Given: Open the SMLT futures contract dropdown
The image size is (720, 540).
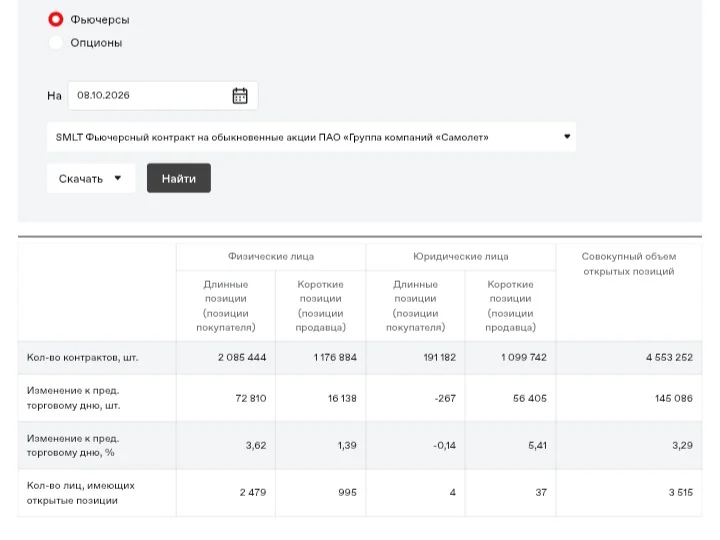Looking at the screenshot, I should [311, 137].
